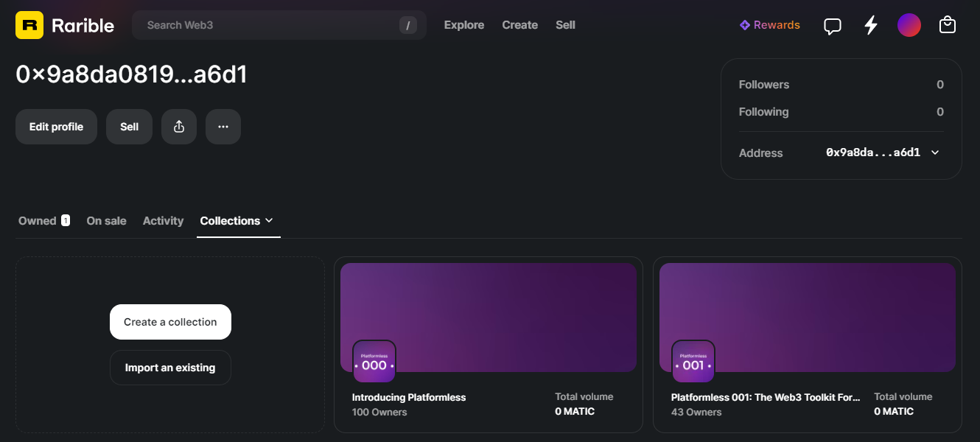The height and width of the screenshot is (442, 980).
Task: Switch to the On sale tab
Action: coord(107,221)
